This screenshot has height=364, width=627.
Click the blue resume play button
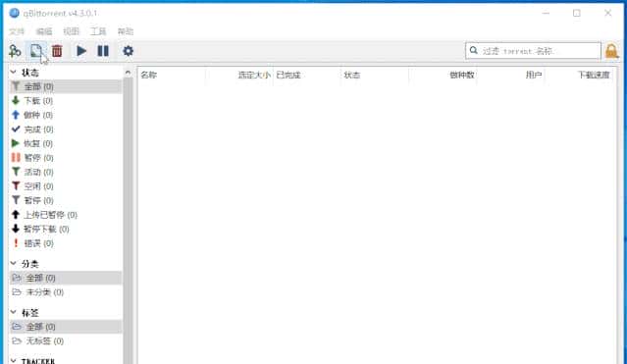[x=81, y=51]
